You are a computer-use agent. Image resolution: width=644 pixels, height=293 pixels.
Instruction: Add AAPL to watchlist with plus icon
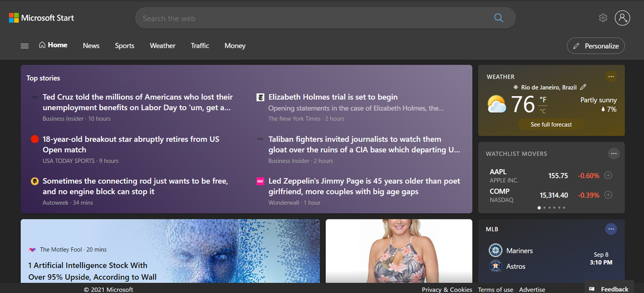coord(608,175)
